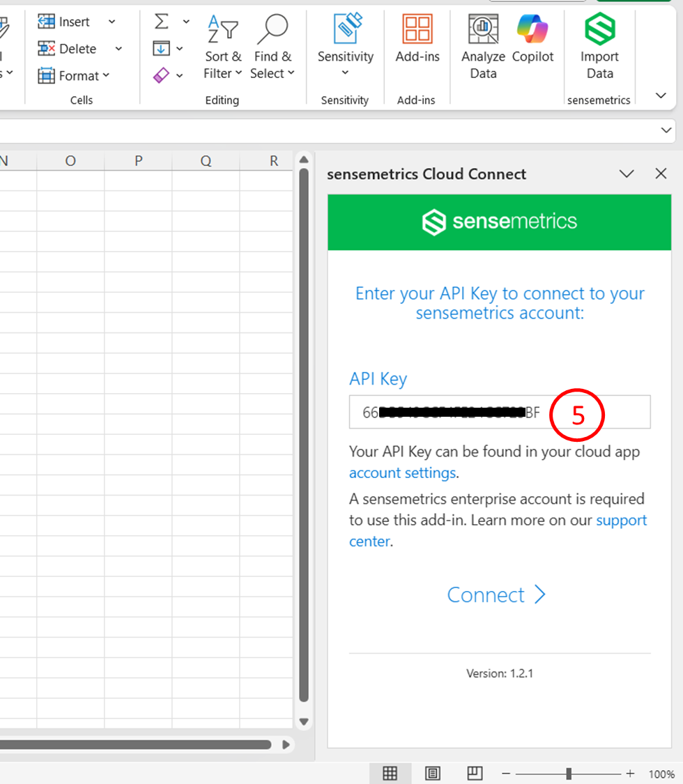
Task: Open Sort & Filter
Action: click(x=222, y=47)
